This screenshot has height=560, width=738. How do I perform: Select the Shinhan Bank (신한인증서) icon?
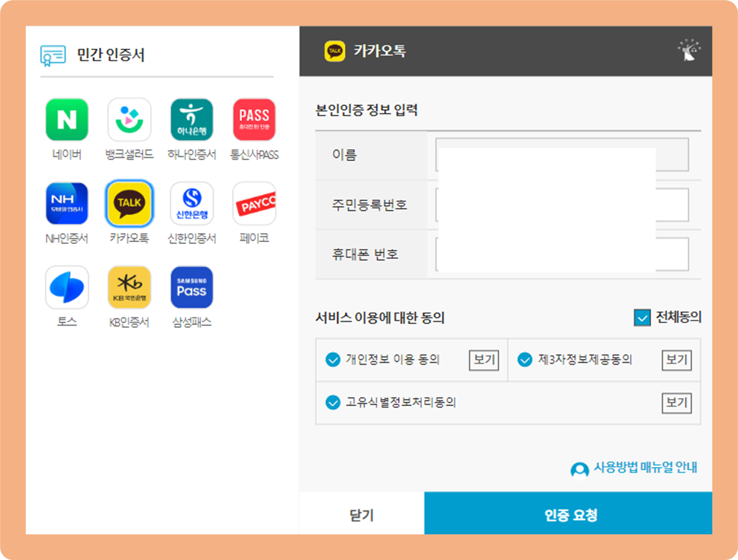tap(192, 203)
